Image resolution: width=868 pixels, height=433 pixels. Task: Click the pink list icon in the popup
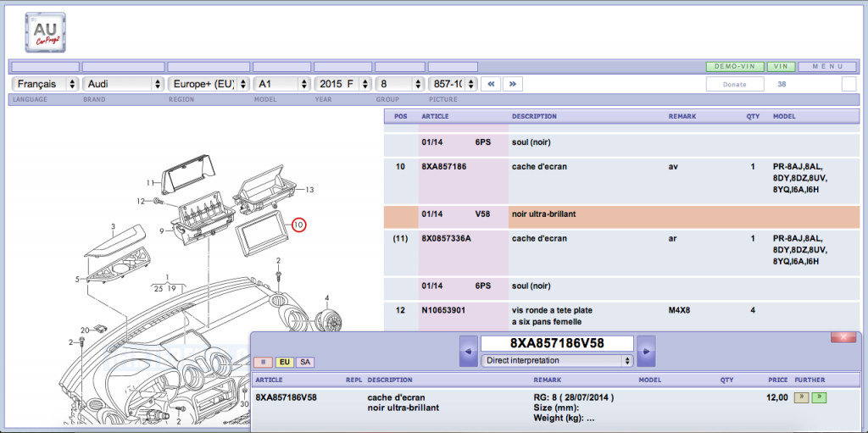click(263, 362)
